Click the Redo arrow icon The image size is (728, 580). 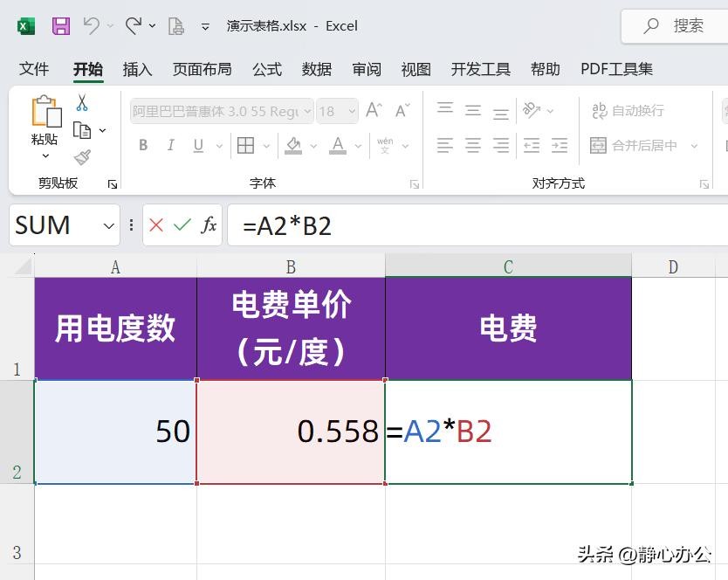(x=133, y=26)
